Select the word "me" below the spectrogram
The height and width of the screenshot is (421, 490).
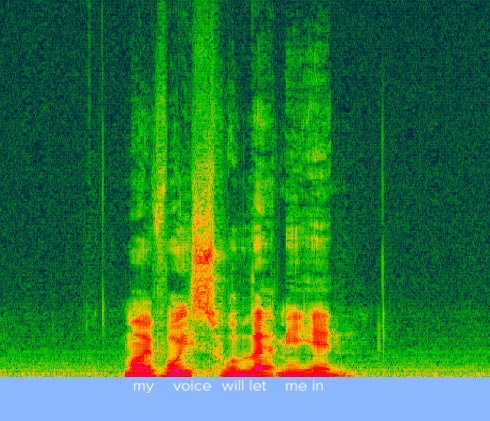pos(296,386)
